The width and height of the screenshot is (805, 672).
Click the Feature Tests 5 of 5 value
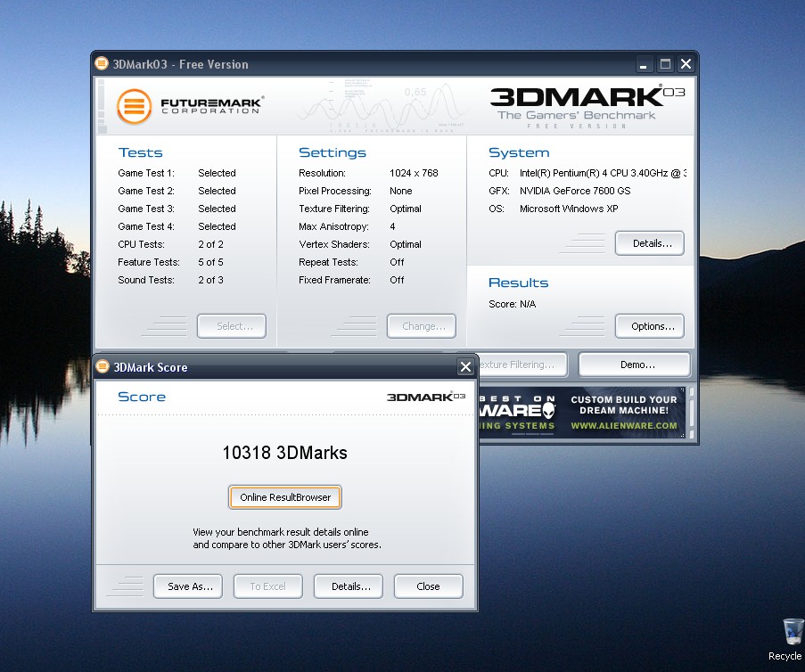210,262
